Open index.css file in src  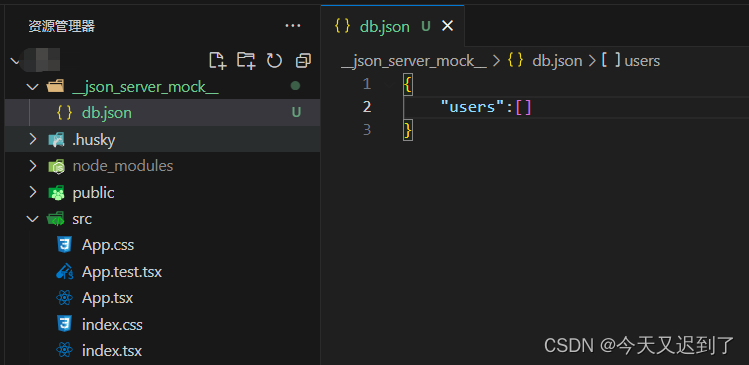[x=162, y=325]
